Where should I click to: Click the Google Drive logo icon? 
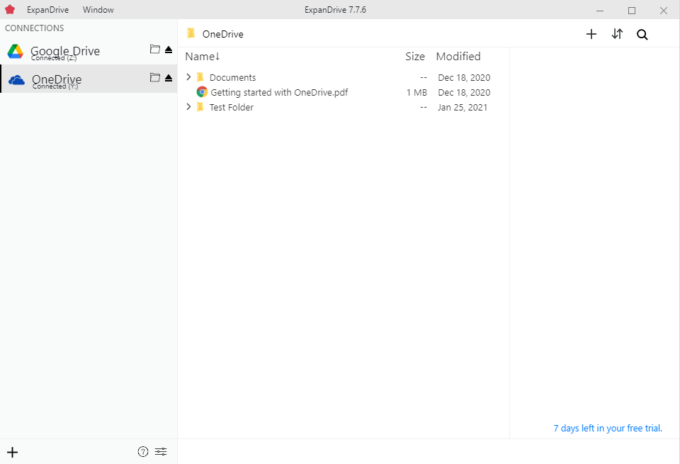click(15, 51)
